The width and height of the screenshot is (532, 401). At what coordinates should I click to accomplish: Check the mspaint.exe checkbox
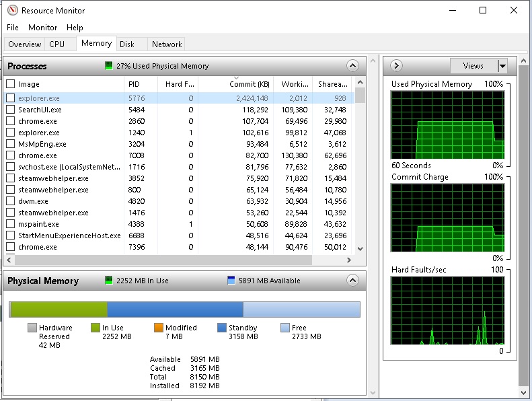pos(11,224)
